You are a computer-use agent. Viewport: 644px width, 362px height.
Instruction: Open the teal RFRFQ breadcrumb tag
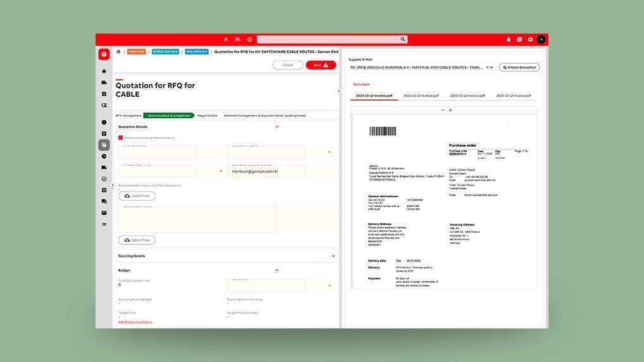pyautogui.click(x=166, y=52)
